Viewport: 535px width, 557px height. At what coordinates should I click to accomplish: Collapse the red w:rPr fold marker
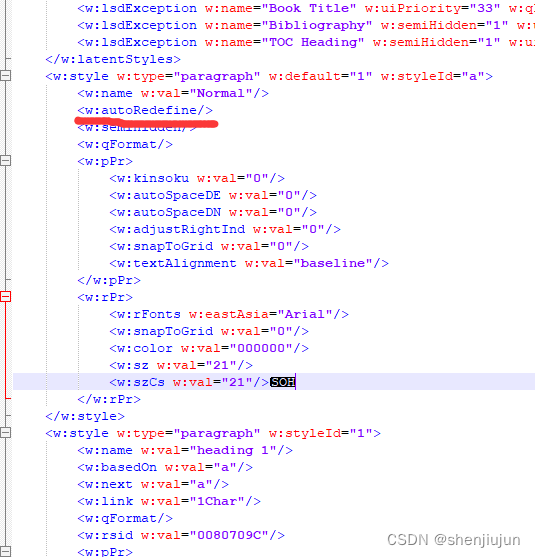pyautogui.click(x=5, y=297)
